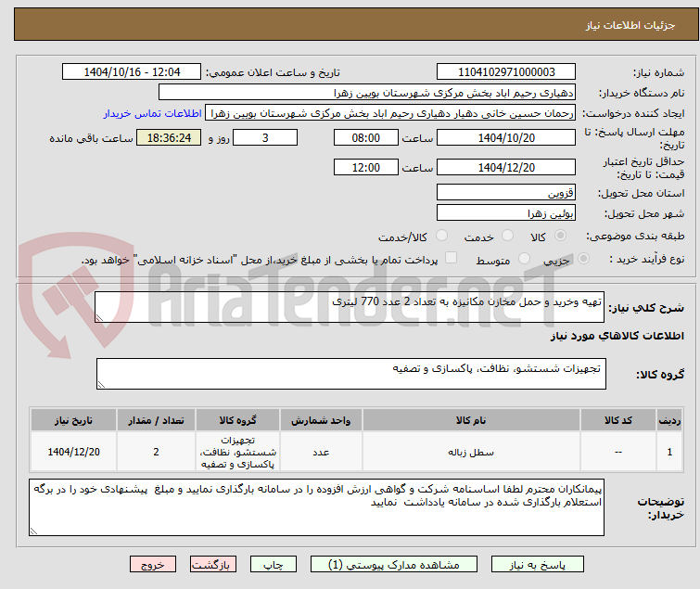
Task: Select the کالا/خدمت radio button
Action: coord(441,236)
